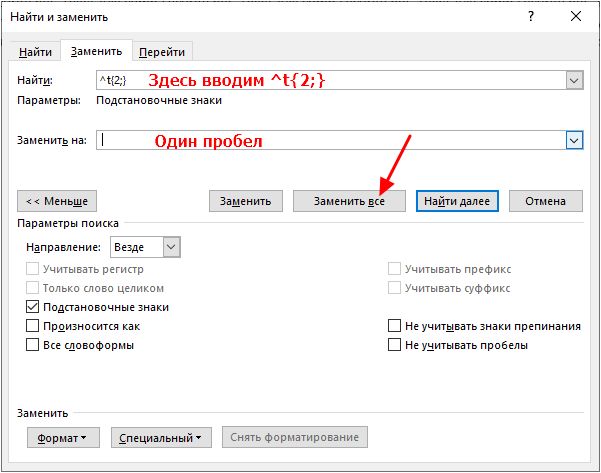
Task: Click inside the Найти text field
Action: [331, 80]
